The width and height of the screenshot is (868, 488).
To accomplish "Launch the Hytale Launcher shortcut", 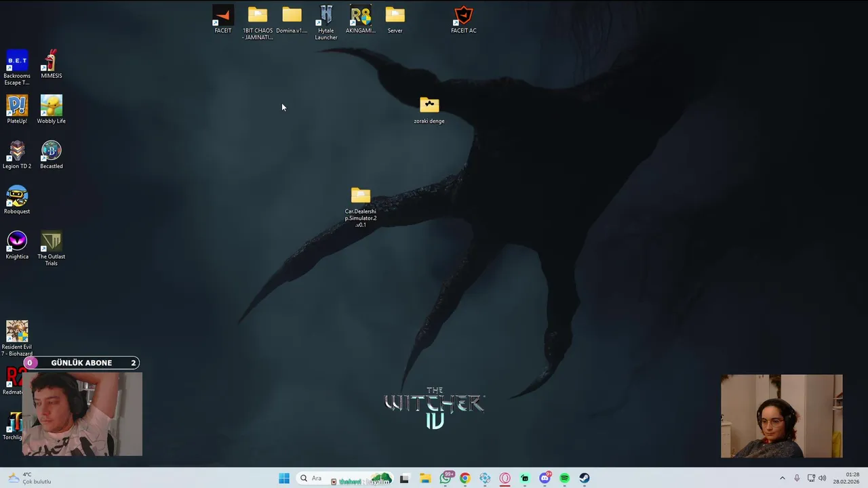I will 326,22.
